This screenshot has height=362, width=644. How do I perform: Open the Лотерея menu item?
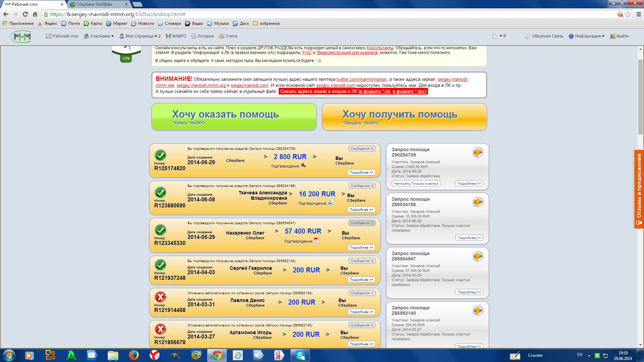click(x=203, y=36)
